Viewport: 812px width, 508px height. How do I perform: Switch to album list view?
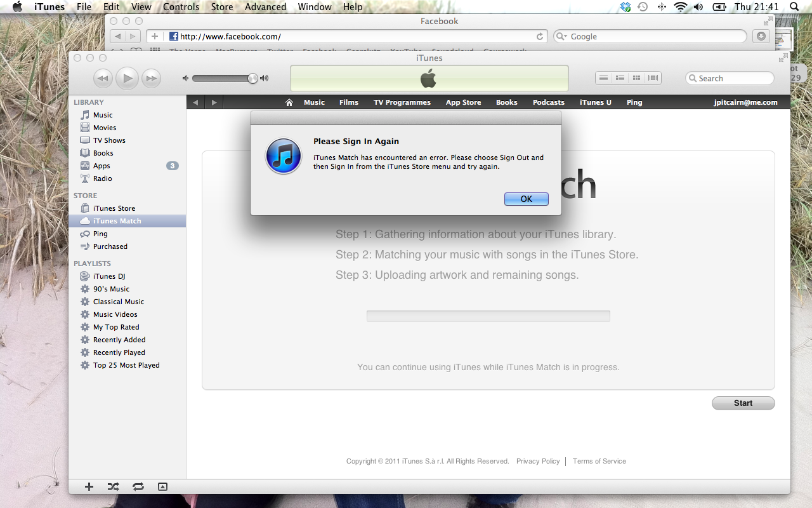(x=620, y=78)
